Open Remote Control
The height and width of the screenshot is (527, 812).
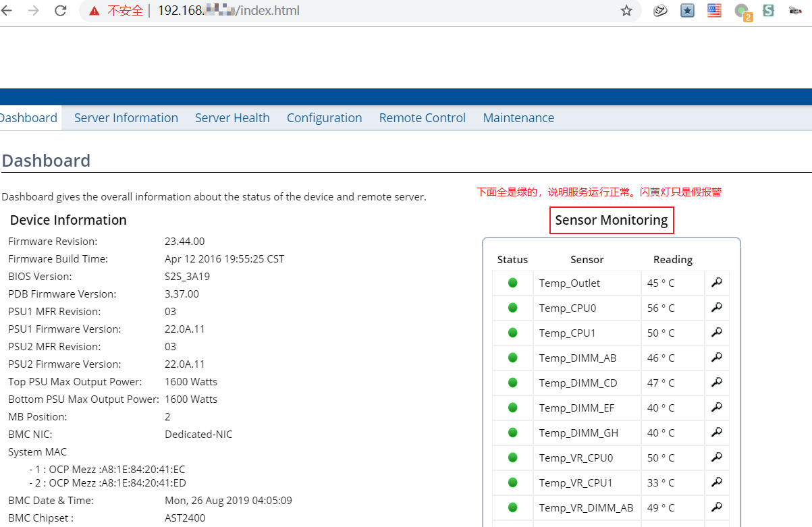422,117
